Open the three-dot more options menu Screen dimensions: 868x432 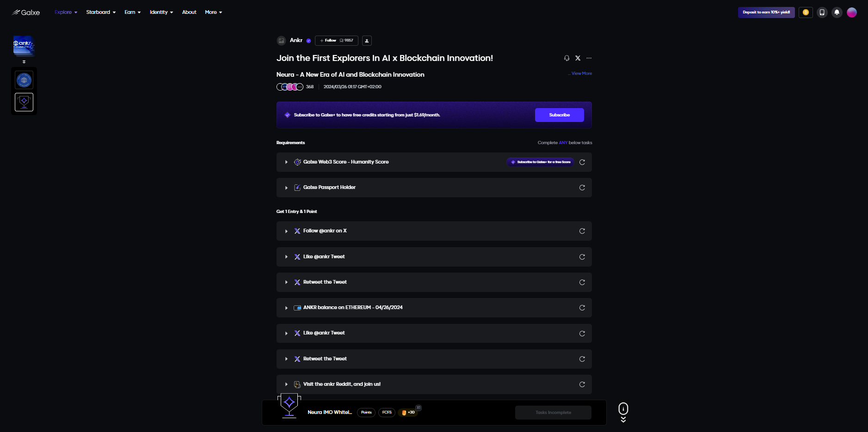[589, 58]
